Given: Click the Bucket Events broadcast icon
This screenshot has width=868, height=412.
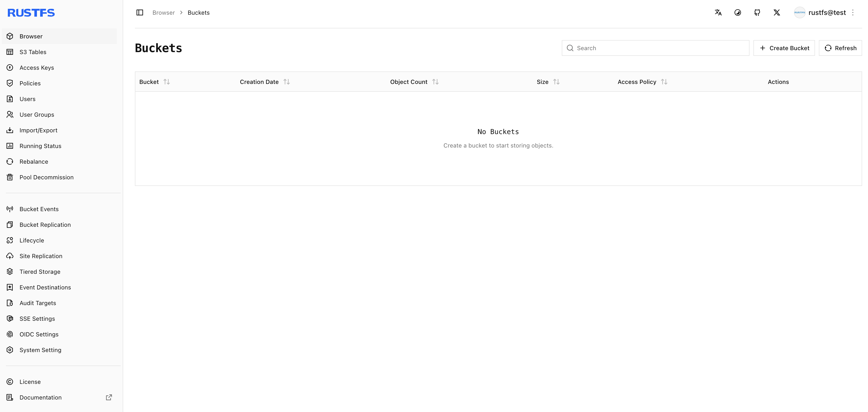Looking at the screenshot, I should [10, 209].
